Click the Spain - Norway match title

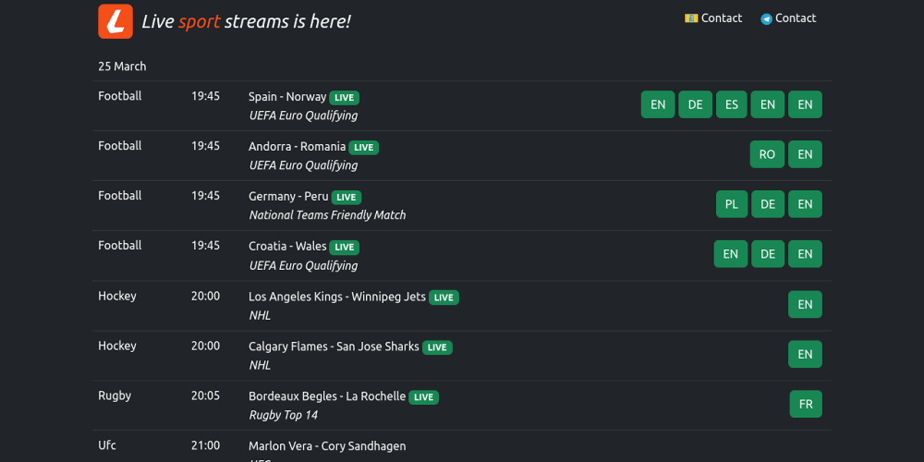pyautogui.click(x=287, y=97)
